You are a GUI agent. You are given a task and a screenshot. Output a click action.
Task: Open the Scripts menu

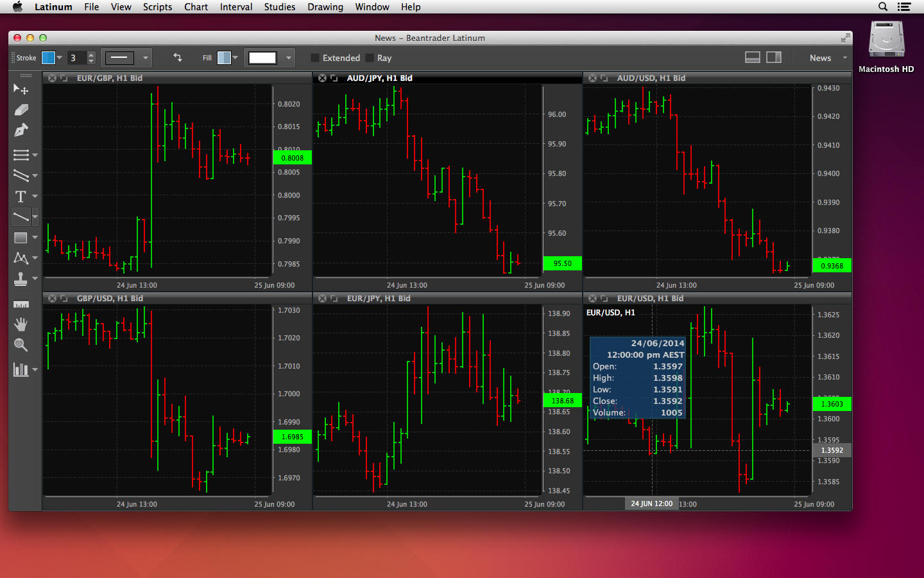(157, 7)
